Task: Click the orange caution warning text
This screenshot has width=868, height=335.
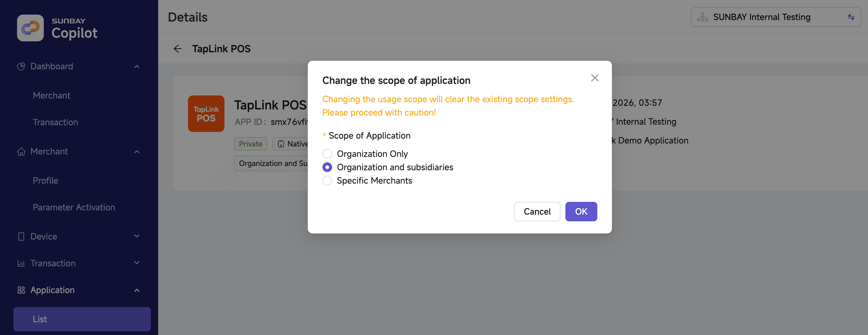Action: pyautogui.click(x=448, y=106)
